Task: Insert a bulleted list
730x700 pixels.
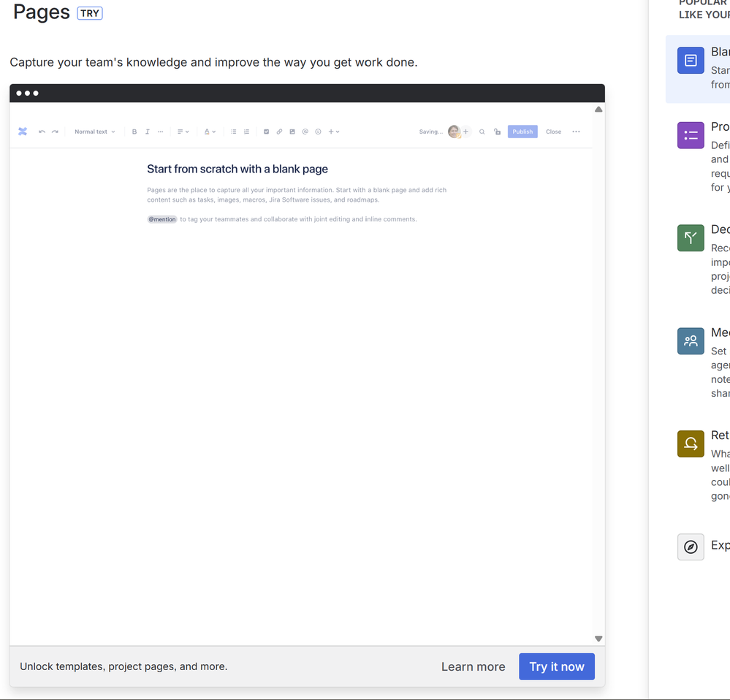Action: 233,132
